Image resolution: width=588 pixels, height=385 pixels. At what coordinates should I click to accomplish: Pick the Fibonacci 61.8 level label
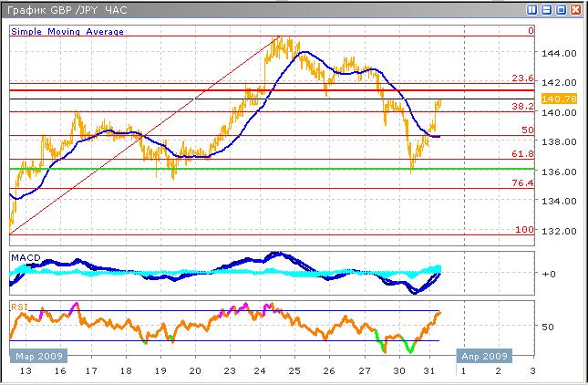(x=521, y=154)
